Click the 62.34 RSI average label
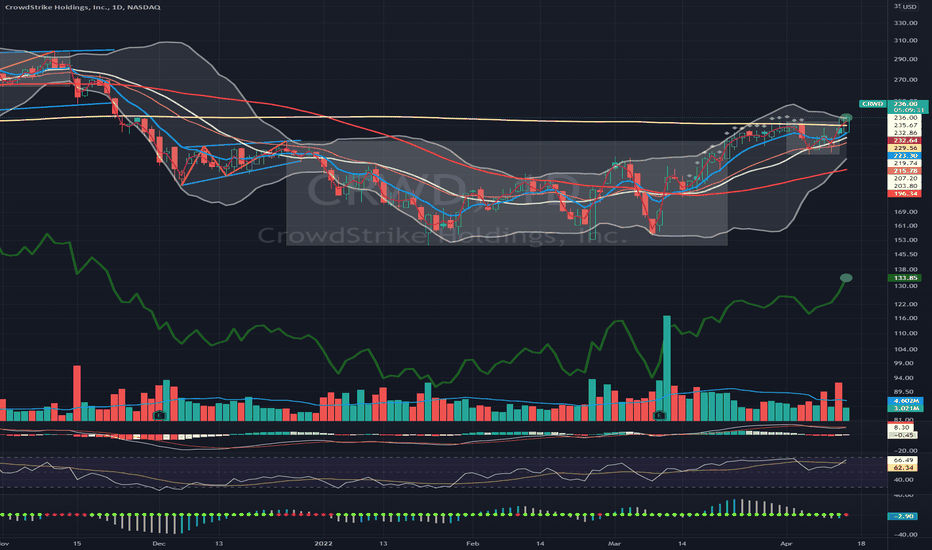The height and width of the screenshot is (550, 932). 902,468
